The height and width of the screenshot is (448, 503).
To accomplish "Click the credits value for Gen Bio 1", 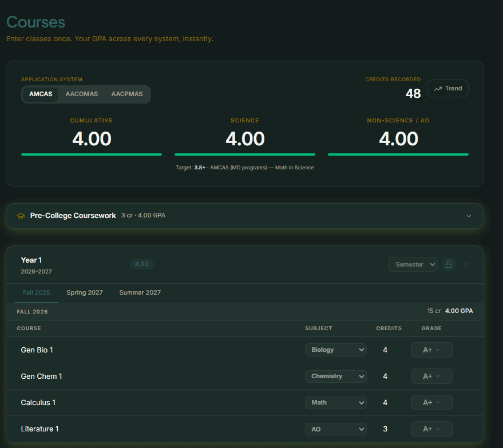I will point(385,350).
